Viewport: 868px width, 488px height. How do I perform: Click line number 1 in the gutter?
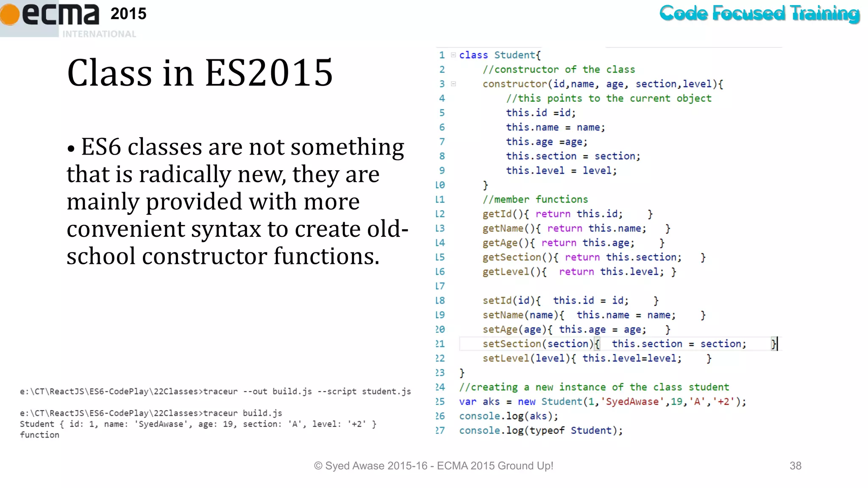point(442,55)
